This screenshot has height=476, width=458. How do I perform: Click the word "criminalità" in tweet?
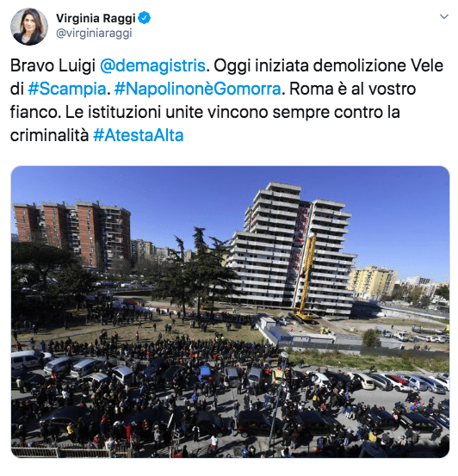click(x=50, y=135)
